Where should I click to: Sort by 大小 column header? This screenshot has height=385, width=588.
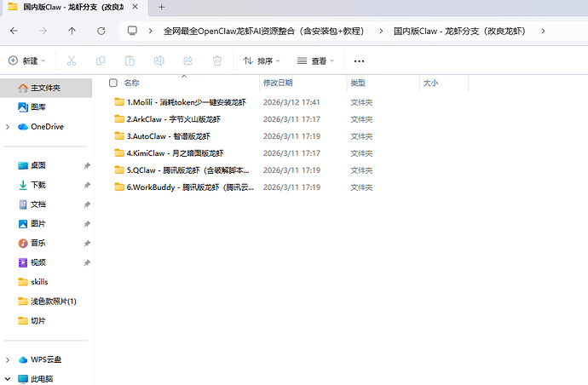click(x=430, y=83)
